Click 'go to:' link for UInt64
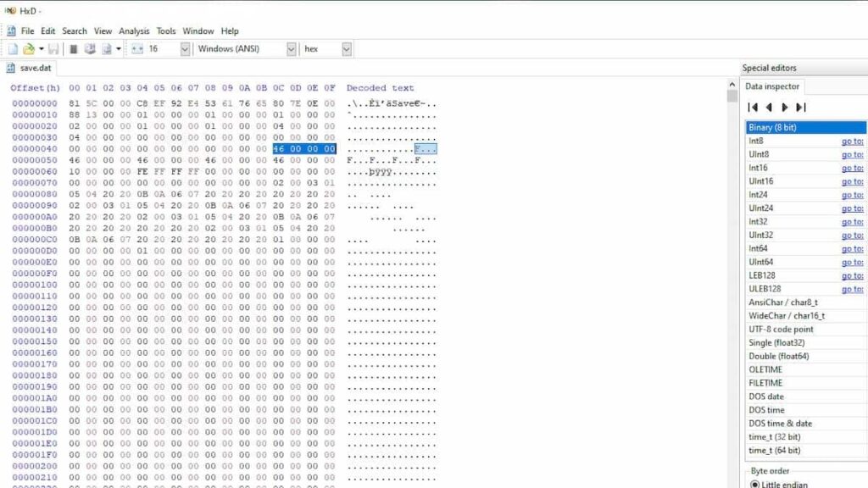This screenshot has height=488, width=868. [853, 263]
